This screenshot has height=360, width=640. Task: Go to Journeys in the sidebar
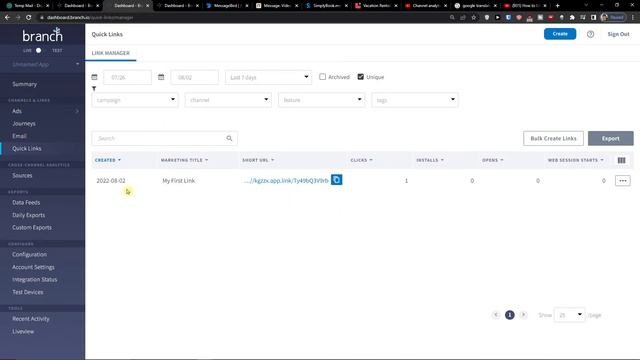[x=24, y=123]
